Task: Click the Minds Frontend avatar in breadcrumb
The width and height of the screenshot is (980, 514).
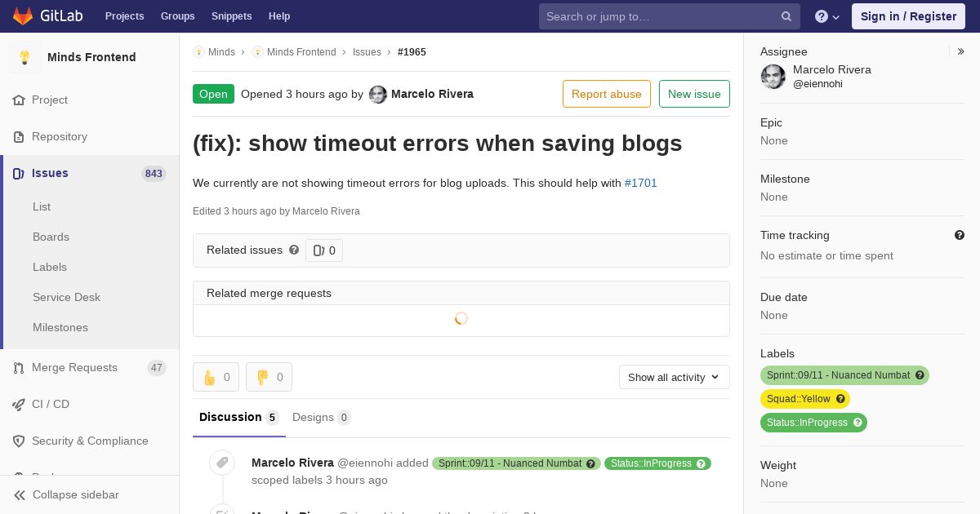Action: click(257, 52)
